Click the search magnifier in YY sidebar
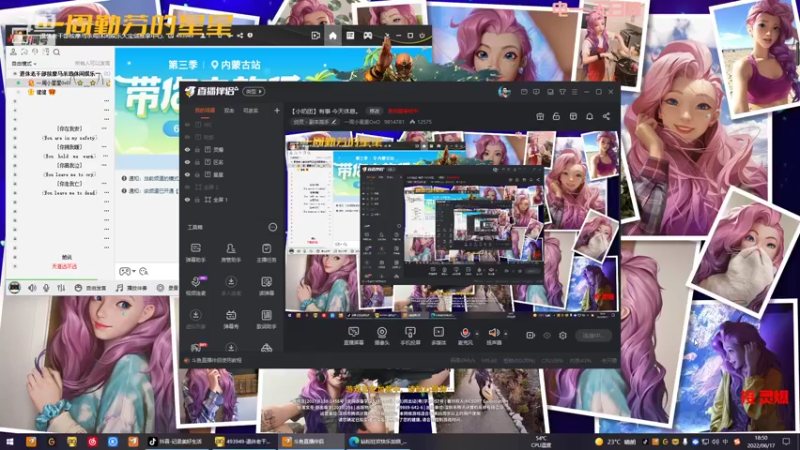 57,52
